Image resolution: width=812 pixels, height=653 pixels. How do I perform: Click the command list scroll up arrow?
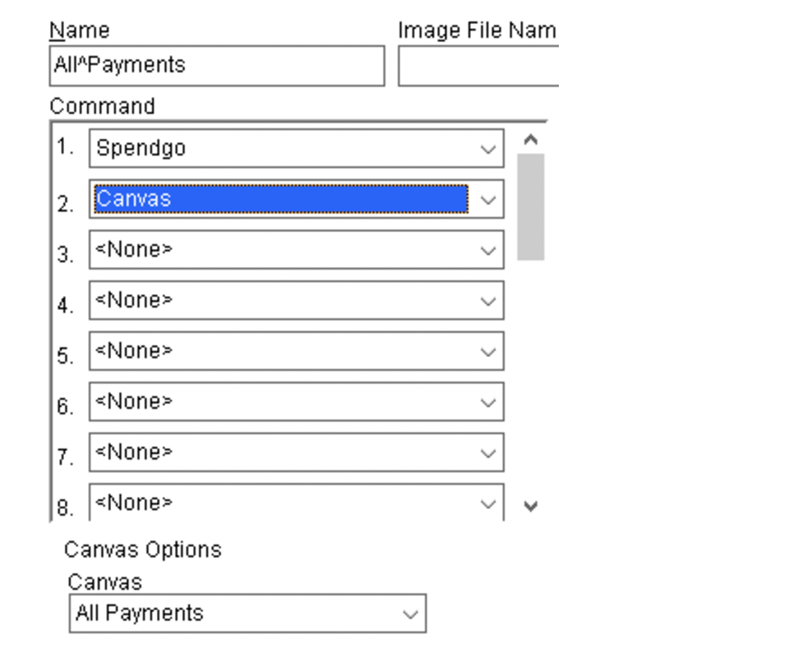click(531, 140)
